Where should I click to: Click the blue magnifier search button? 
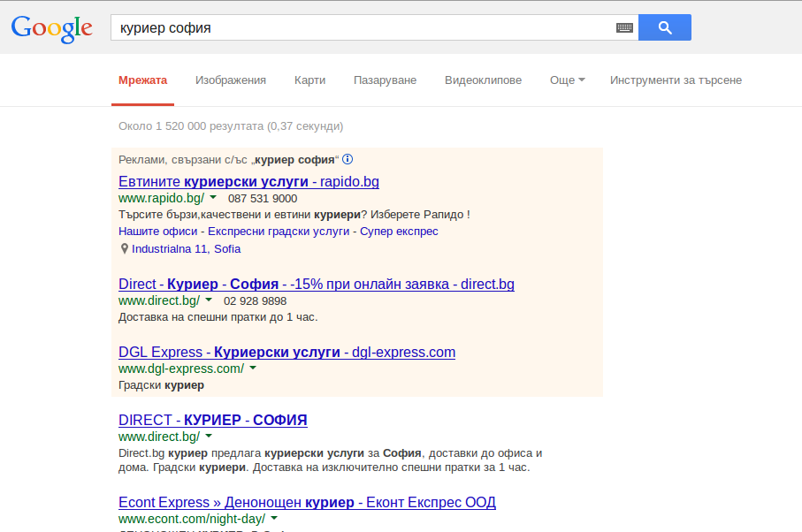point(664,27)
